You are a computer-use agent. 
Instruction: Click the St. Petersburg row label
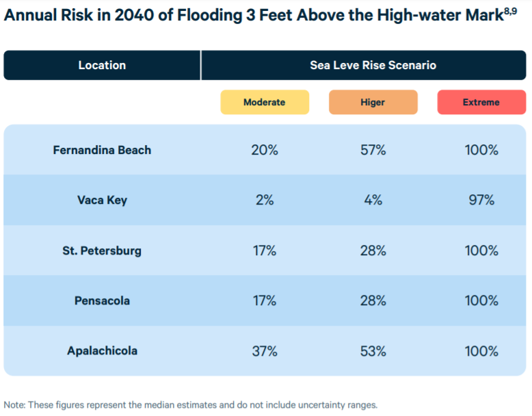102,250
